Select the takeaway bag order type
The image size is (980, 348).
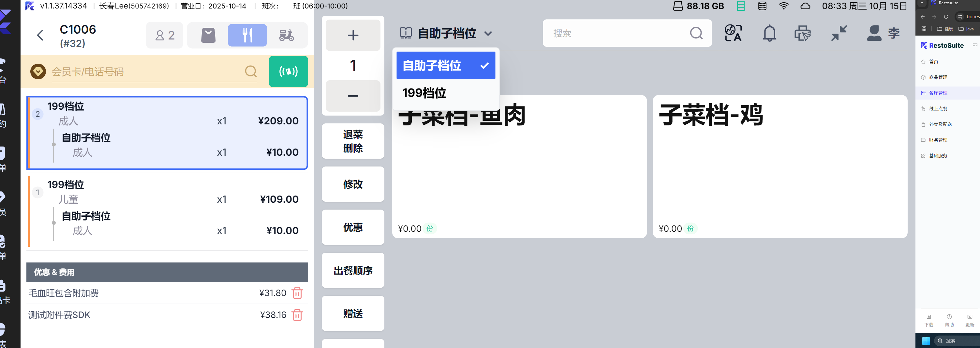[x=208, y=35]
